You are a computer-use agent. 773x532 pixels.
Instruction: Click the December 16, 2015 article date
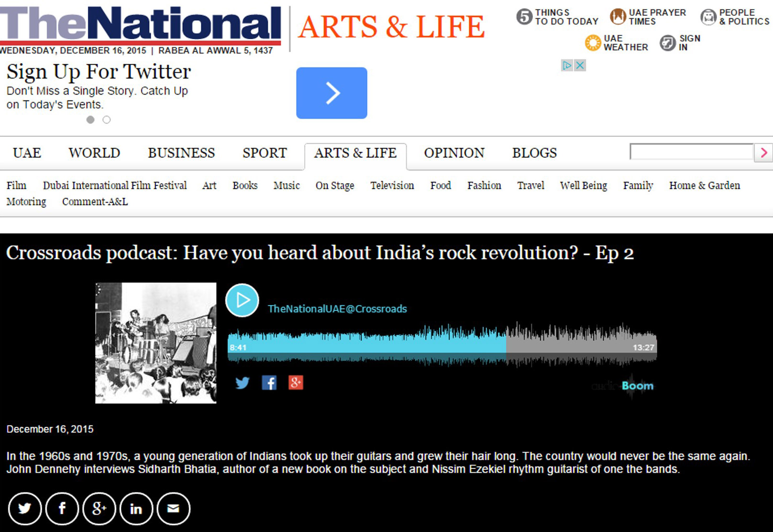[50, 429]
